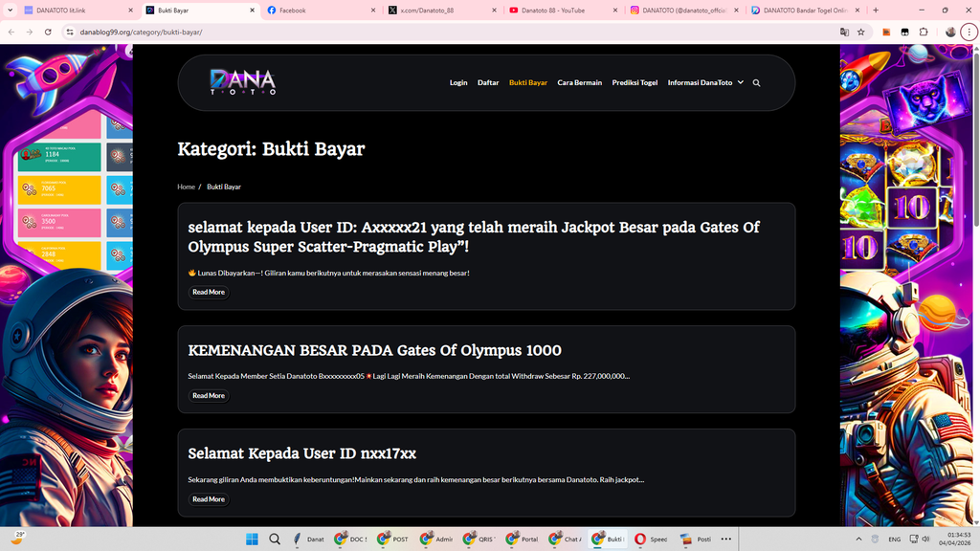Click the address bar URL field
The width and height of the screenshot is (980, 551).
point(457,32)
